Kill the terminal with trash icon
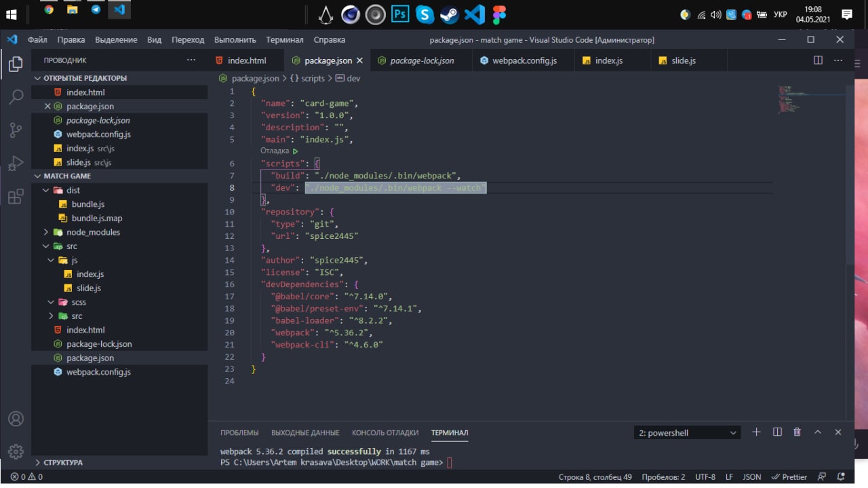The width and height of the screenshot is (868, 488). (797, 432)
